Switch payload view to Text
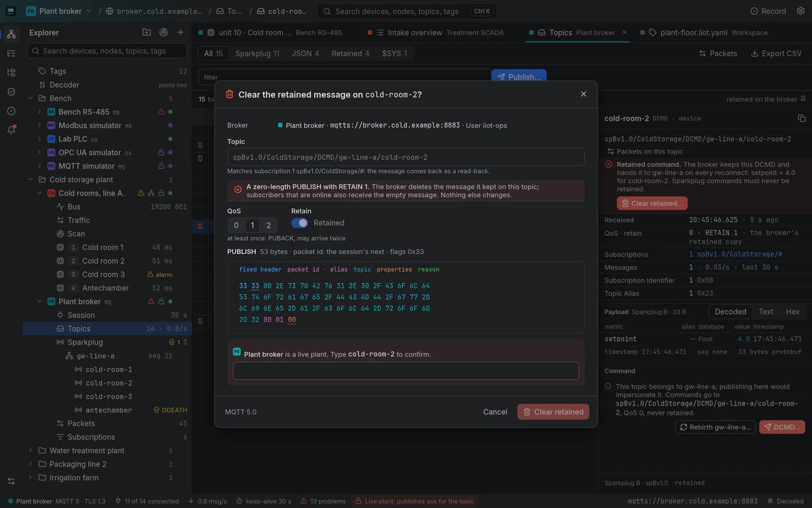 (766, 312)
